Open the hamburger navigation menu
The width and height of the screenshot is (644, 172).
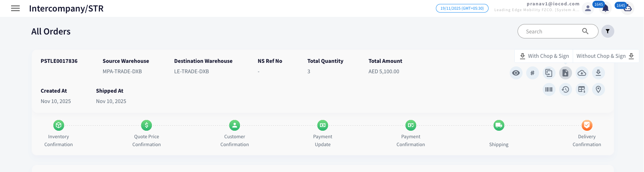pyautogui.click(x=15, y=8)
